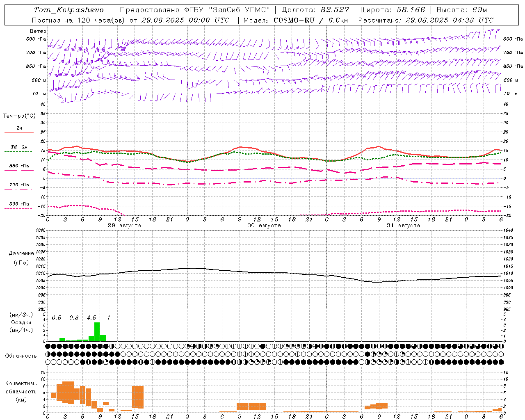Click the "700 гПа" entry in temperature legend
This screenshot has height=420, width=525.
coord(19,185)
